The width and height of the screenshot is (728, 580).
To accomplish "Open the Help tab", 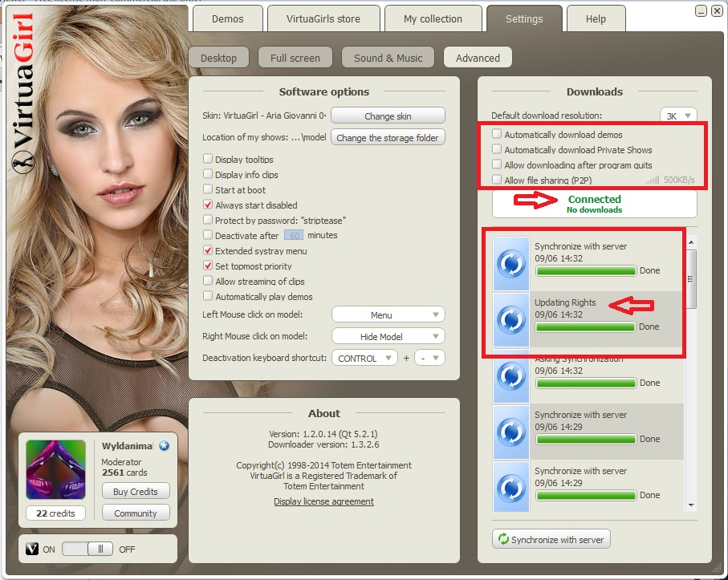I will (596, 19).
